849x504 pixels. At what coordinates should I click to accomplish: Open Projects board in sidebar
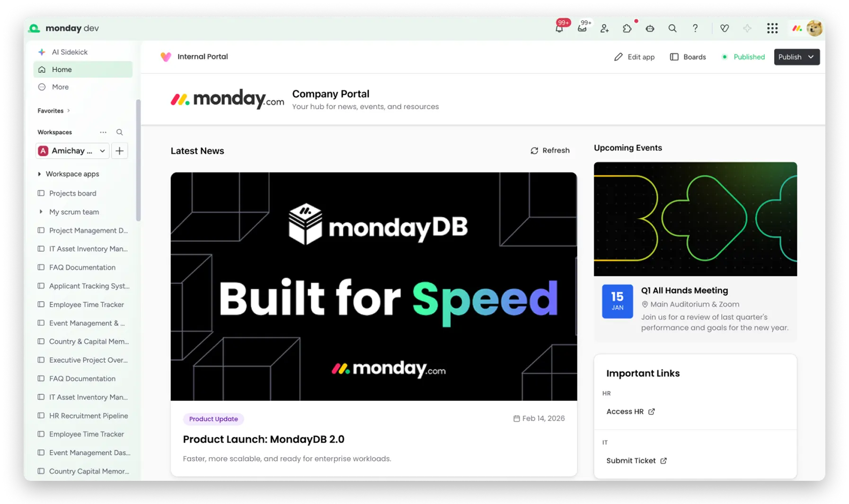click(x=72, y=193)
